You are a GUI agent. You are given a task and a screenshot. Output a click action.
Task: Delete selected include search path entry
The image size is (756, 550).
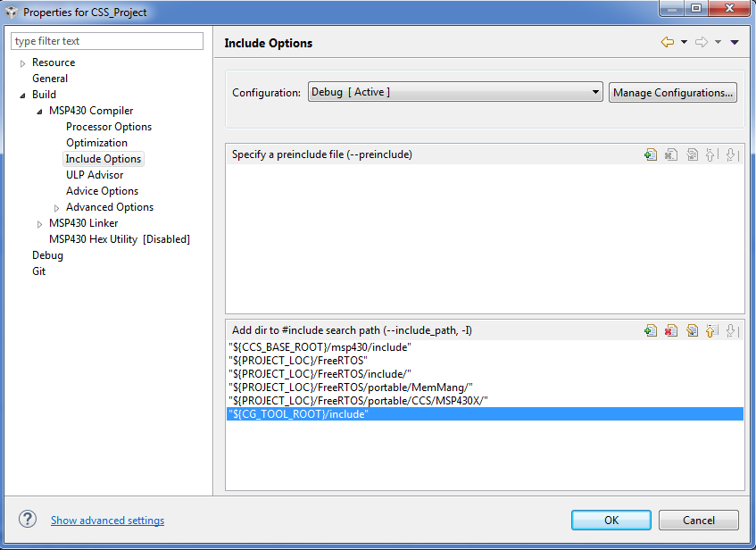[671, 330]
